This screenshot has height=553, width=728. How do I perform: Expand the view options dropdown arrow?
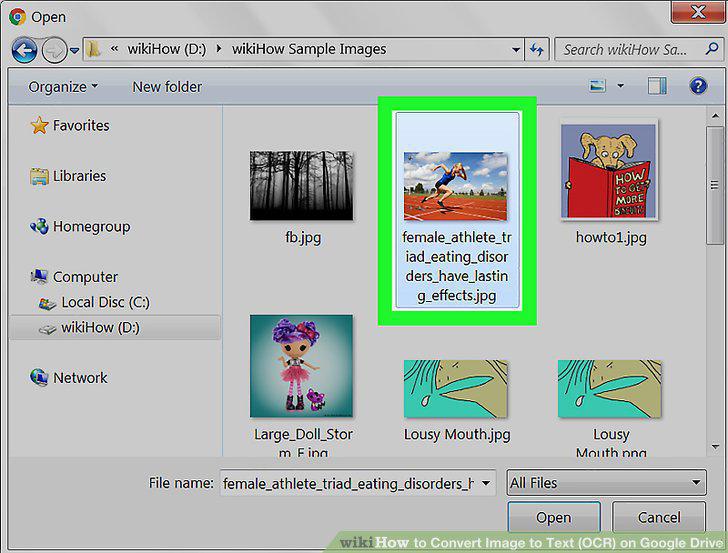(x=620, y=86)
